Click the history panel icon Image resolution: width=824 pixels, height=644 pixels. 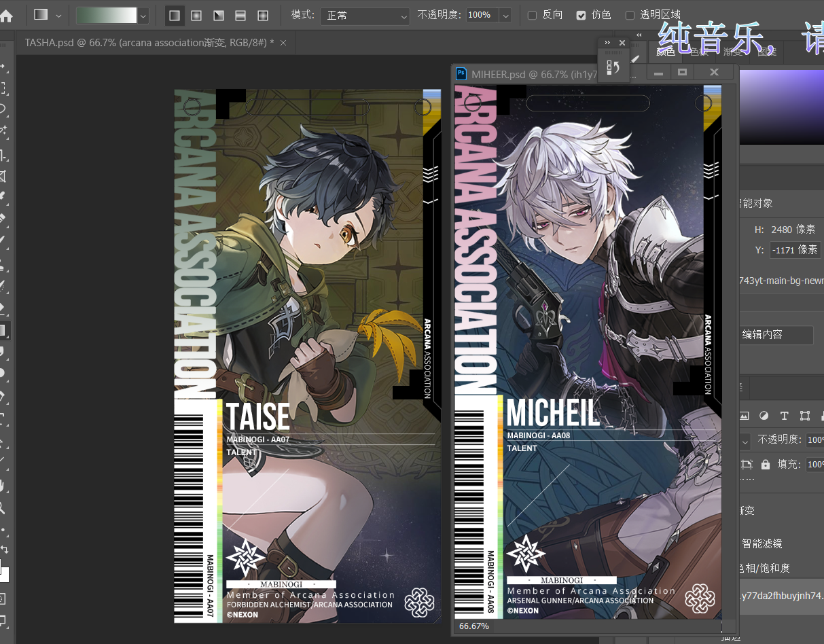[x=613, y=67]
